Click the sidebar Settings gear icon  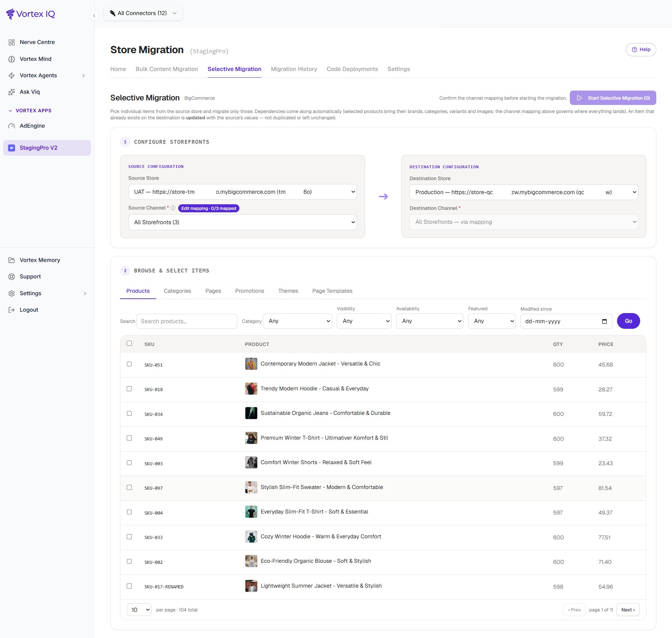12,293
